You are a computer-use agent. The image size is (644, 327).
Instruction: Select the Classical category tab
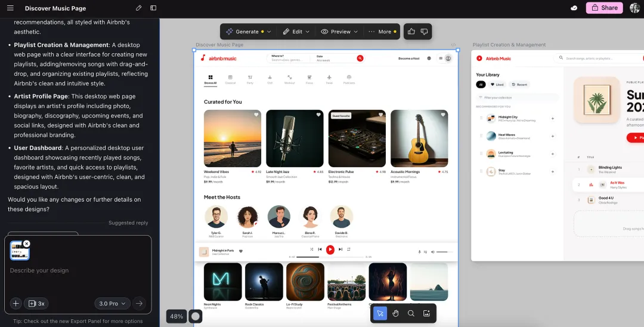(x=230, y=79)
